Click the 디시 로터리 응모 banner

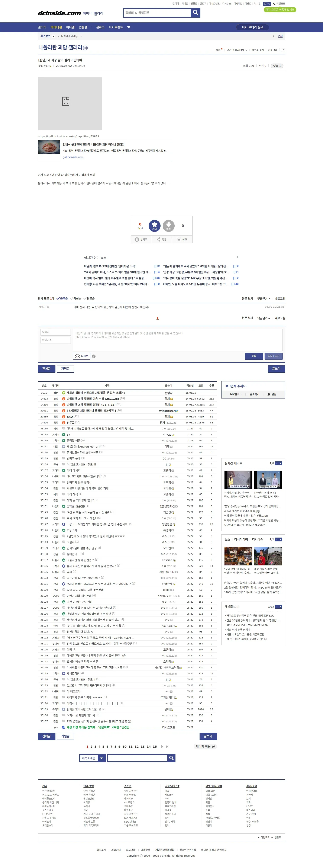click(x=253, y=27)
